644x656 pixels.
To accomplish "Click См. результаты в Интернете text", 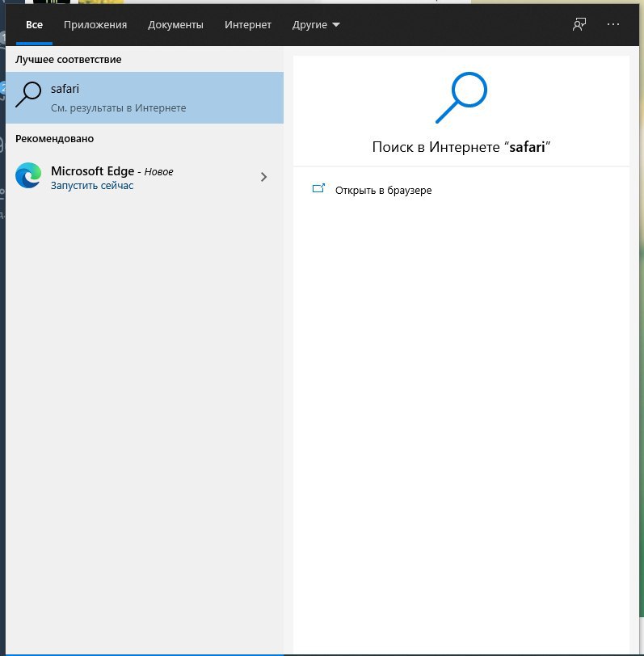I will 119,108.
